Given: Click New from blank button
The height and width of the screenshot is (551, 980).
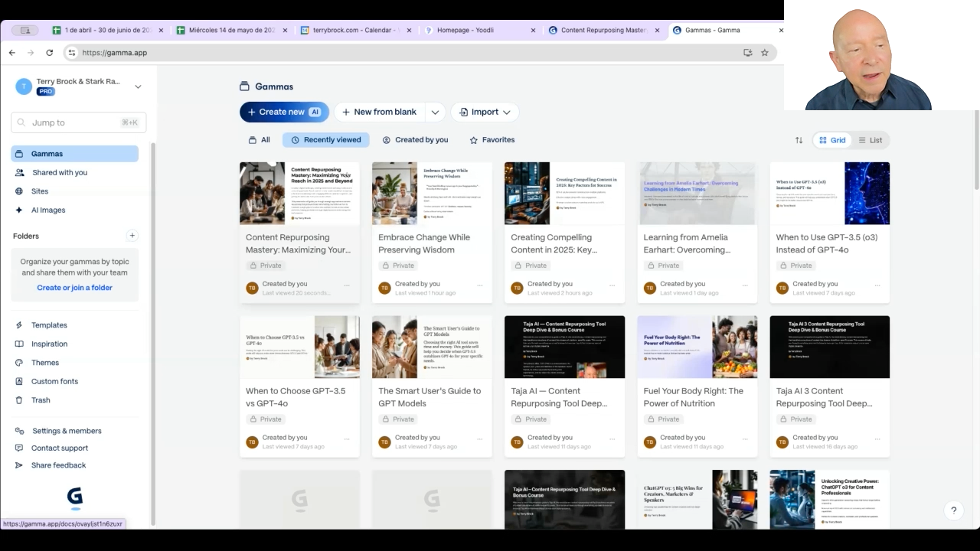Looking at the screenshot, I should pyautogui.click(x=379, y=112).
